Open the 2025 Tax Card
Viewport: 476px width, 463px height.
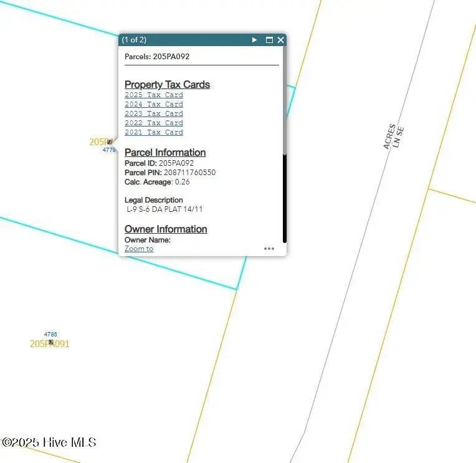click(153, 95)
